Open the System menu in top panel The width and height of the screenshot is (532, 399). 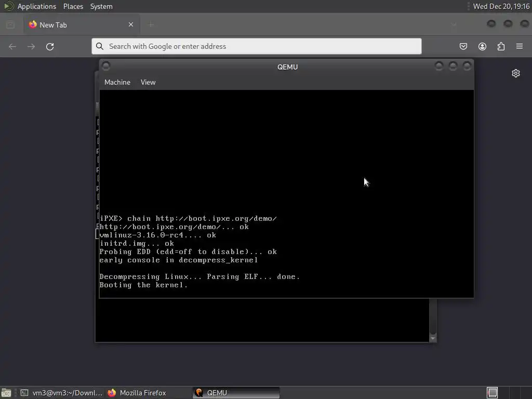(x=101, y=6)
